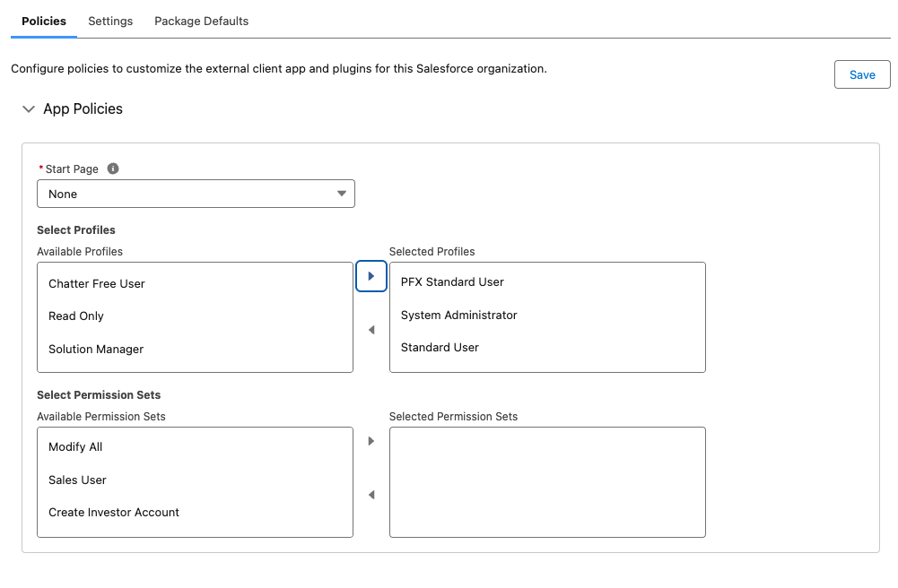The height and width of the screenshot is (588, 898).
Task: Move selected profile to Selected Profiles list
Action: coord(371,276)
